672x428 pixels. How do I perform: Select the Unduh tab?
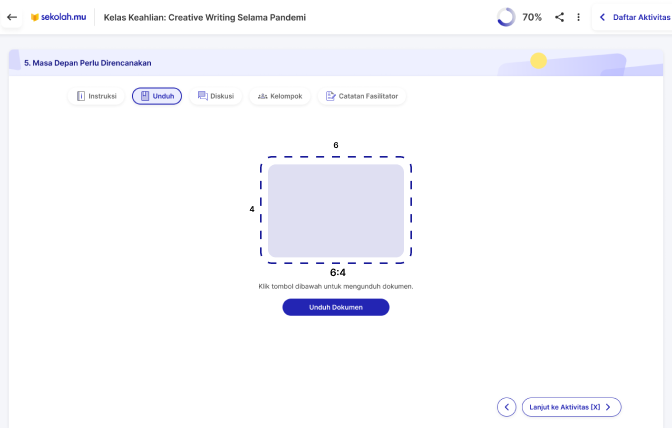point(157,96)
